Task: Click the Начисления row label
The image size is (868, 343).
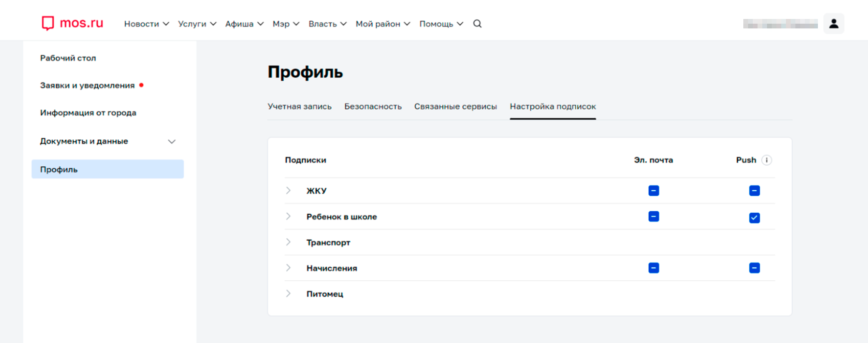Action: (x=332, y=268)
